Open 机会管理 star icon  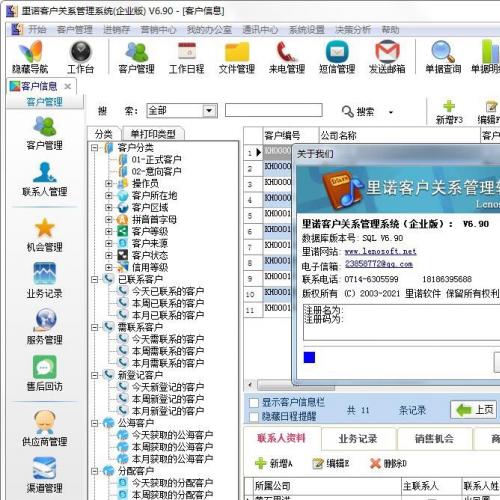(x=44, y=228)
